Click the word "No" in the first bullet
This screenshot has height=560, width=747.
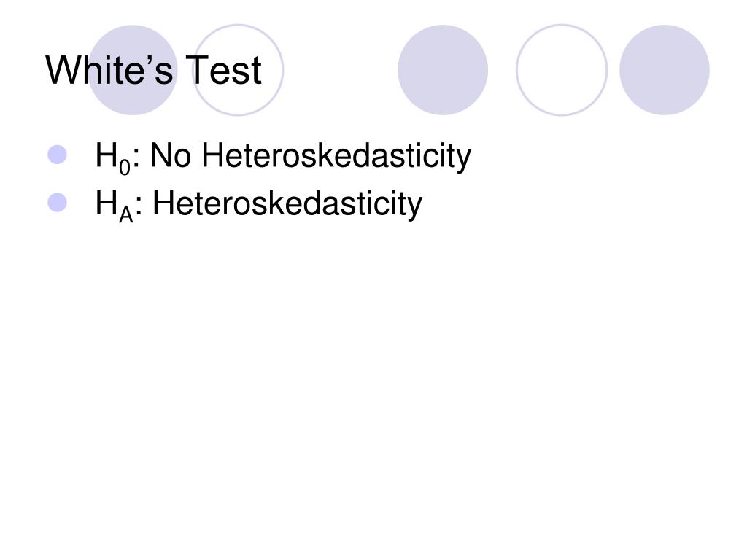[171, 155]
